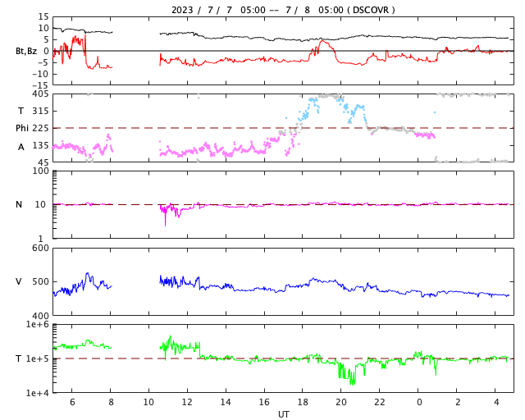Click the -15 tick on Bt,Bz axis

point(40,85)
